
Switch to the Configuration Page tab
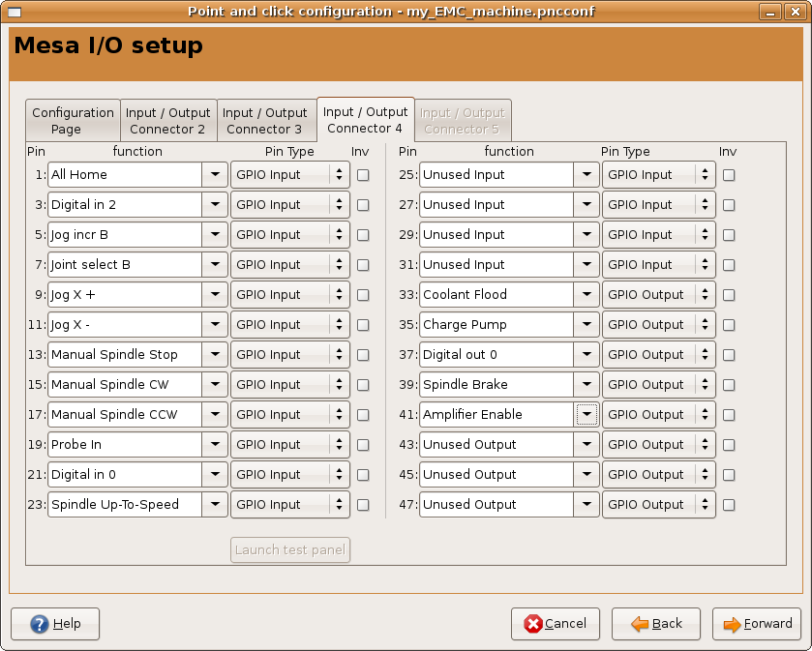coord(73,121)
